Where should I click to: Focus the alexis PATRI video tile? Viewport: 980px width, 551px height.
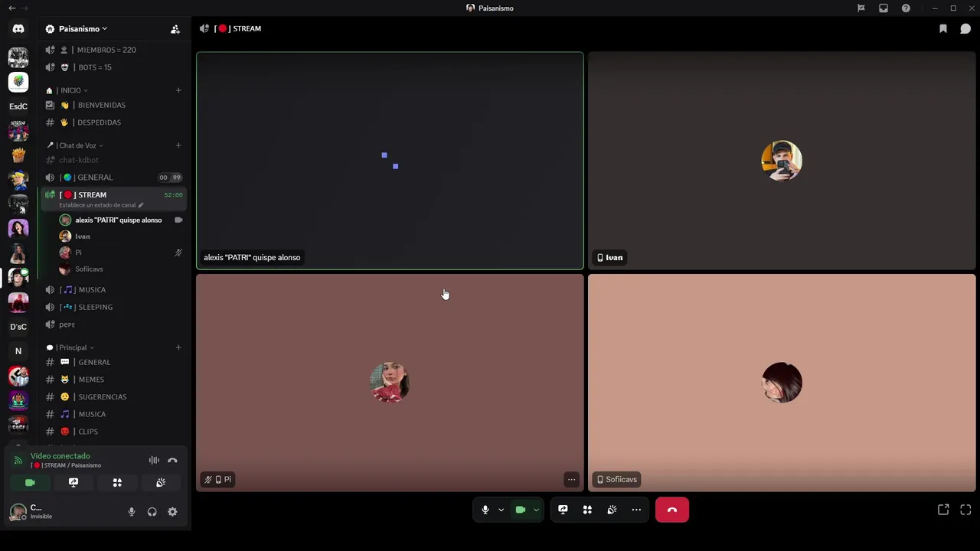pyautogui.click(x=390, y=161)
